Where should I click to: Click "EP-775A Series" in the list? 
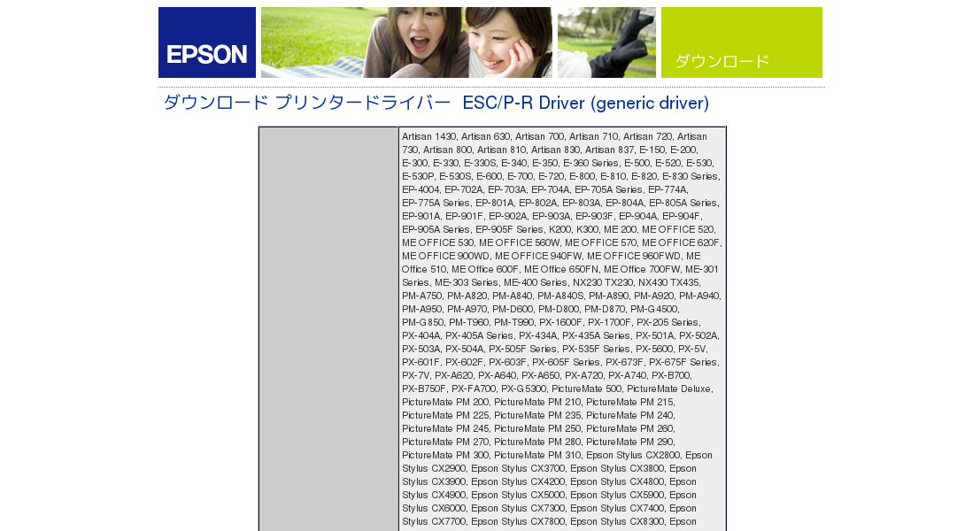[436, 203]
